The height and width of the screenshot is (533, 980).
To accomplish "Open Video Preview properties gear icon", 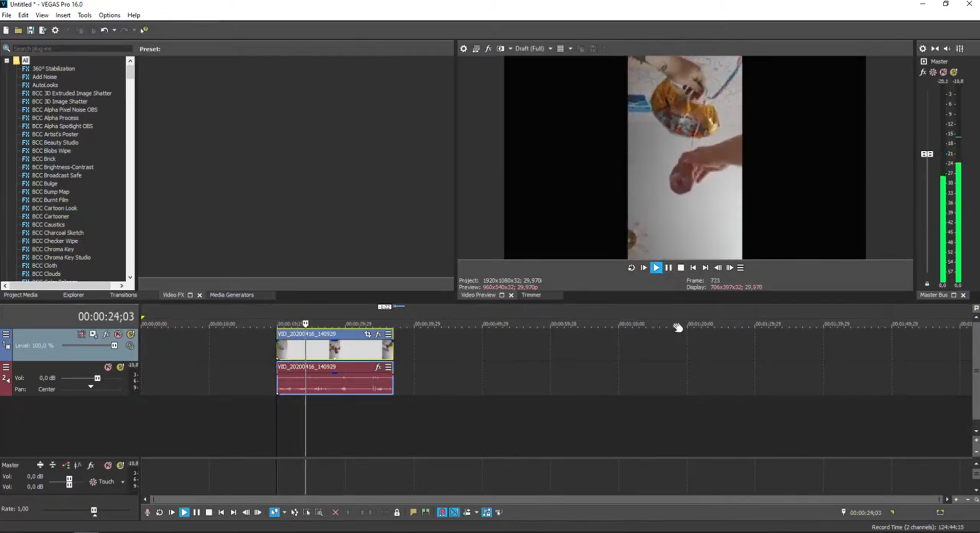I will point(463,49).
